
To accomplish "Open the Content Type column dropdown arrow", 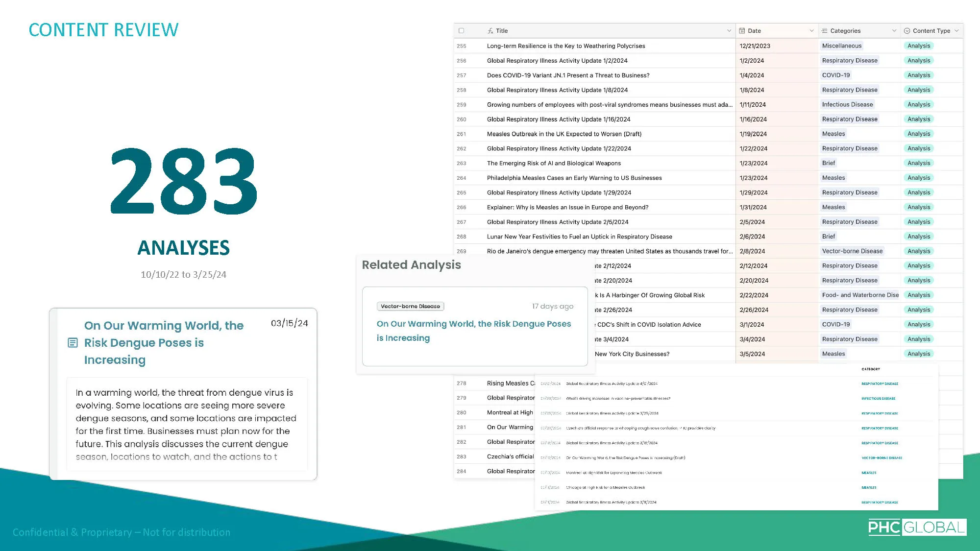I will coord(956,31).
